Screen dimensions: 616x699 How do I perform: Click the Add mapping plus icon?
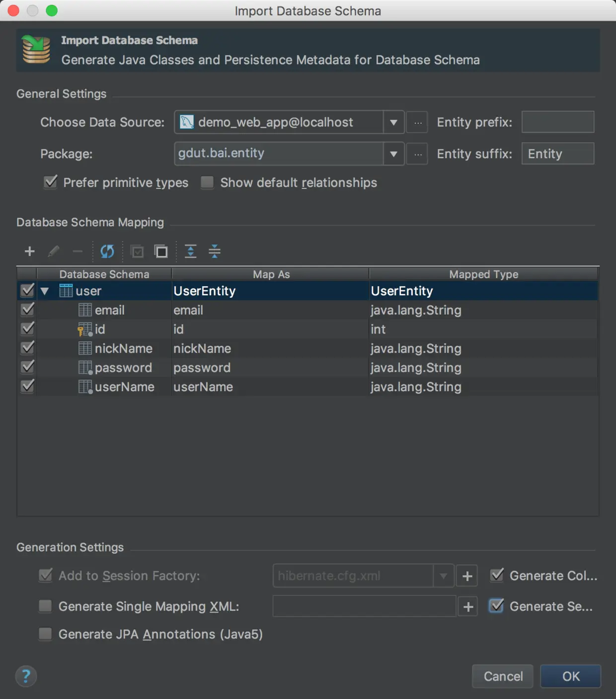coord(29,252)
